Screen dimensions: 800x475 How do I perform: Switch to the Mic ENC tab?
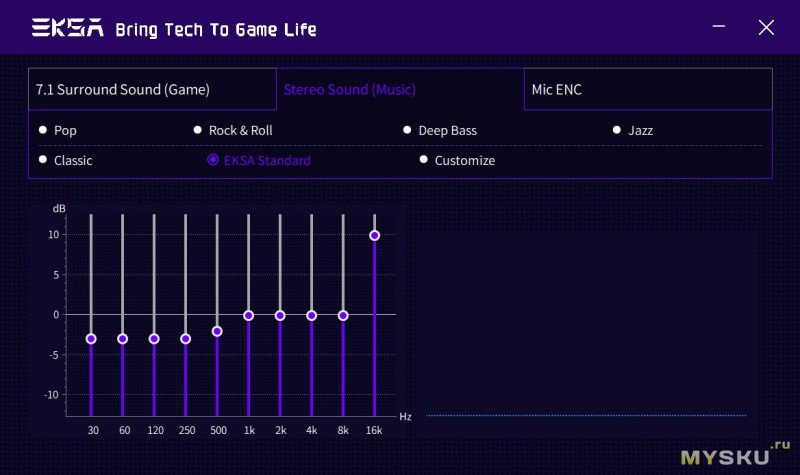click(648, 89)
